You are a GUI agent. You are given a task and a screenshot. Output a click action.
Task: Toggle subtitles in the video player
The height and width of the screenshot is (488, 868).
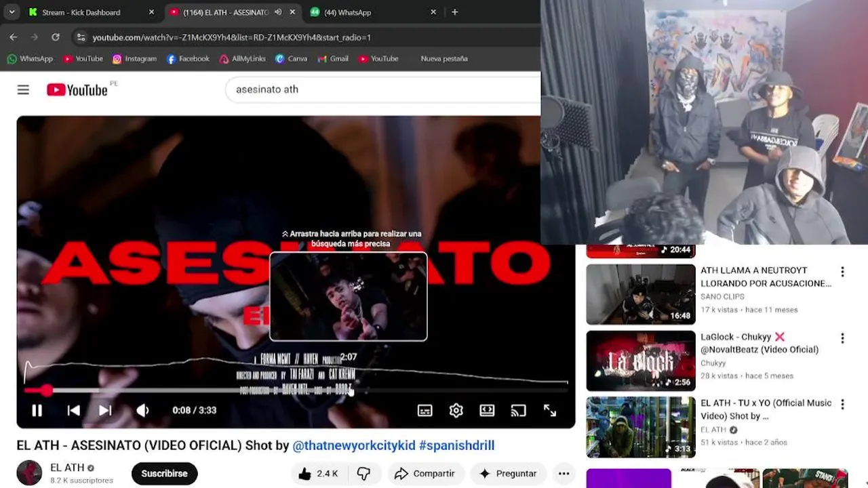point(425,411)
